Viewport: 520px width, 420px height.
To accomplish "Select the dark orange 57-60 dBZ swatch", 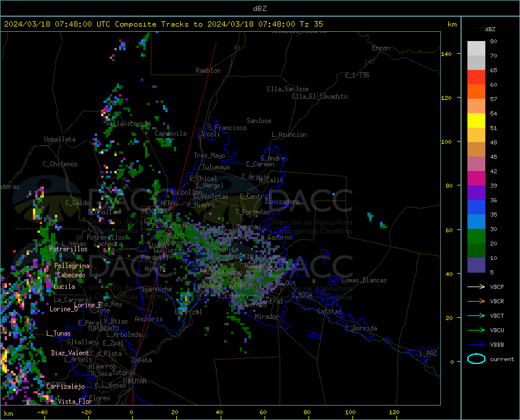I will click(x=476, y=91).
